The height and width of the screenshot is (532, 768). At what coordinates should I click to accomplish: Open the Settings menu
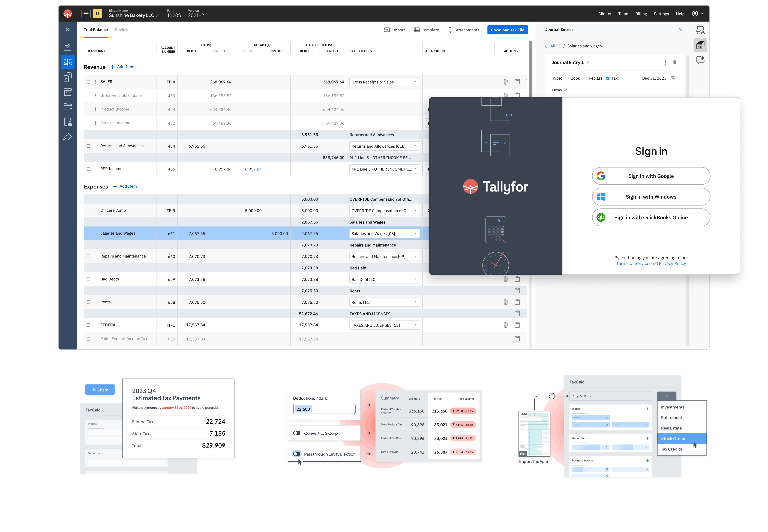(661, 14)
